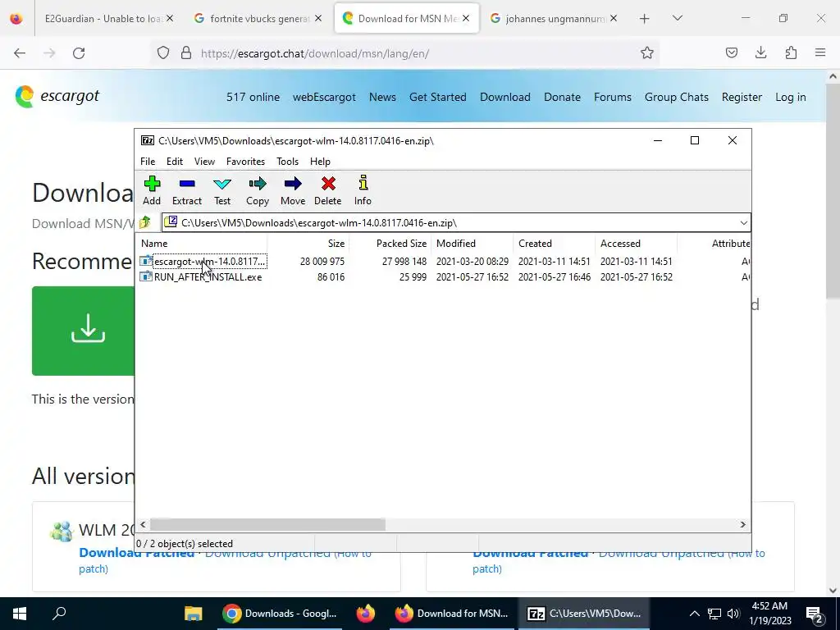Run Test on the archive

222,190
